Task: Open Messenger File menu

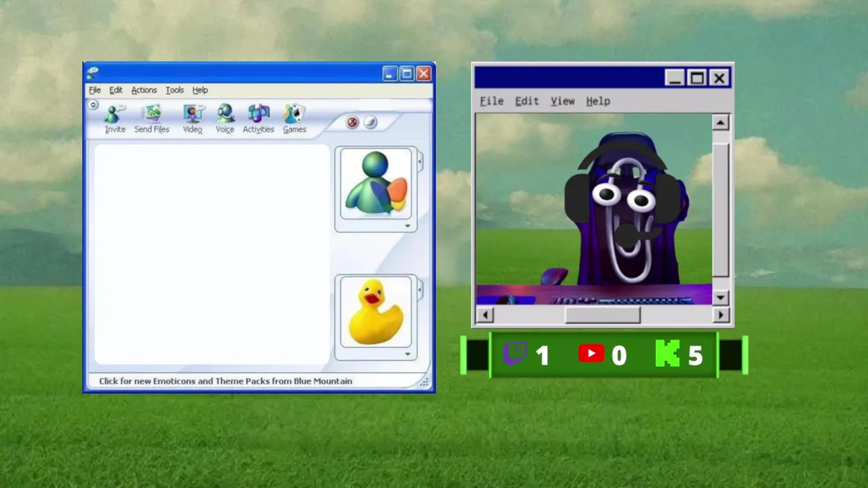Action: tap(95, 90)
